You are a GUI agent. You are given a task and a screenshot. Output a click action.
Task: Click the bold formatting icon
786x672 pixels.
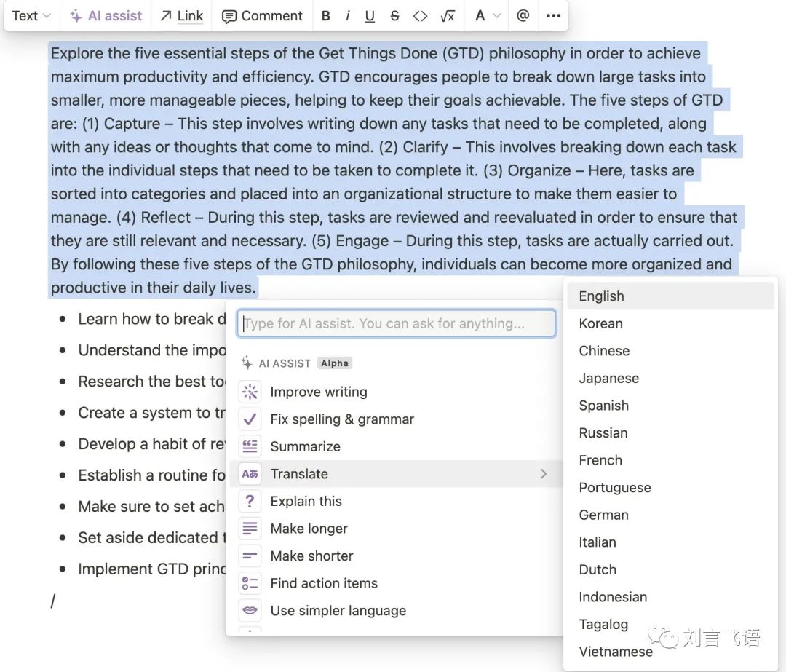click(326, 16)
